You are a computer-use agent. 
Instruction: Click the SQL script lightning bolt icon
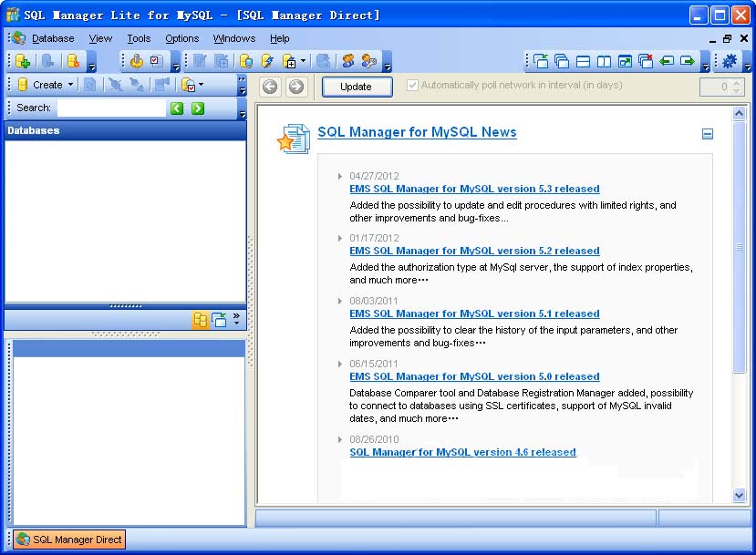267,61
